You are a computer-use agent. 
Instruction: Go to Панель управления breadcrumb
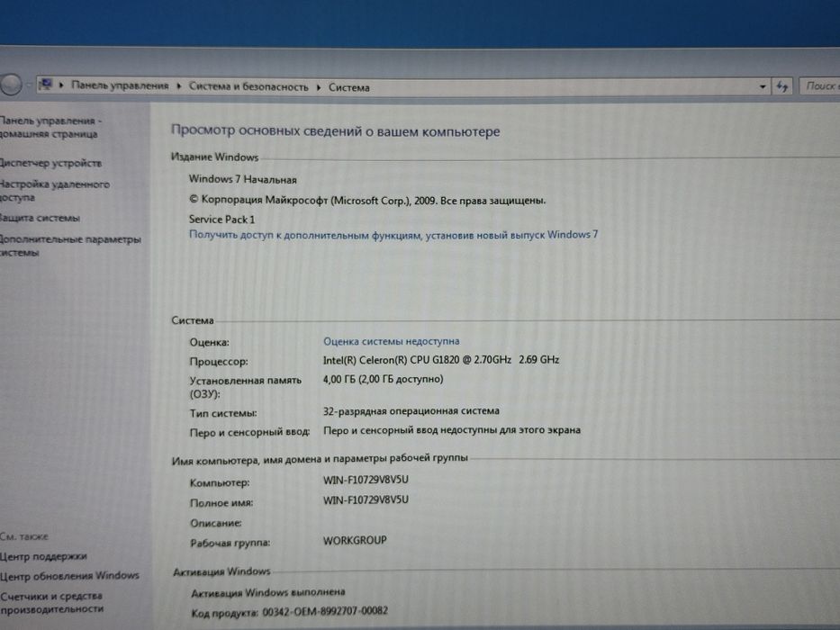[x=120, y=85]
